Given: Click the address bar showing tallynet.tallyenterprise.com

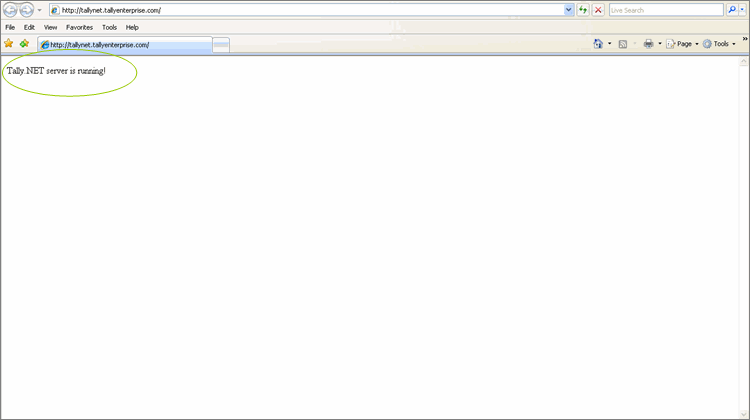Looking at the screenshot, I should [306, 10].
